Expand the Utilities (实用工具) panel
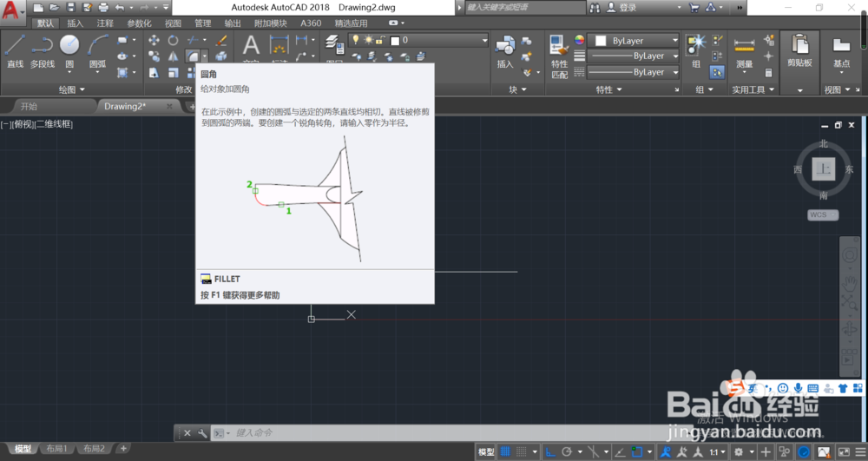Viewport: 868px width, 461px height. point(753,89)
